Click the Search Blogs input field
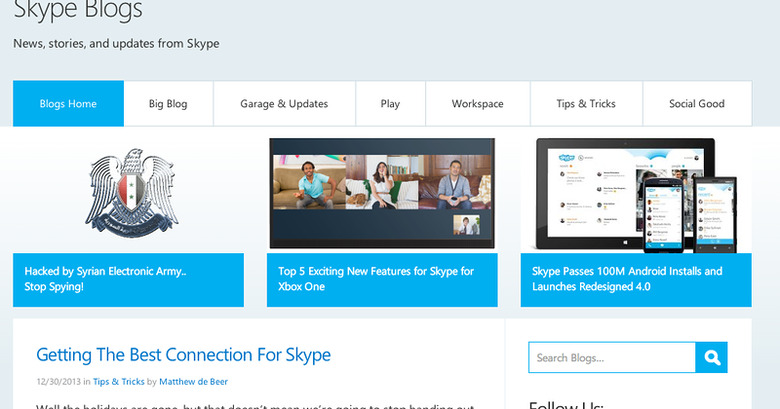 point(612,357)
